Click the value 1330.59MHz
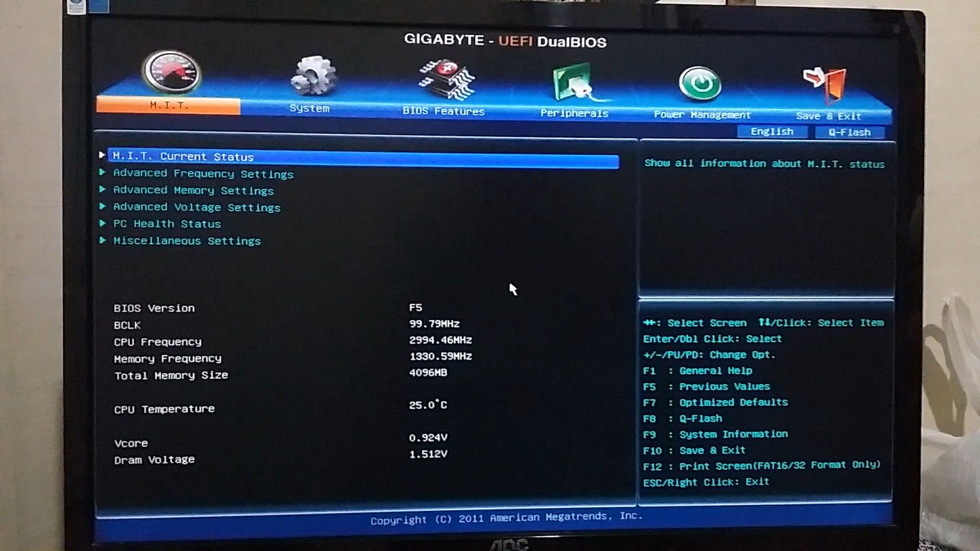This screenshot has height=551, width=980. coord(440,357)
